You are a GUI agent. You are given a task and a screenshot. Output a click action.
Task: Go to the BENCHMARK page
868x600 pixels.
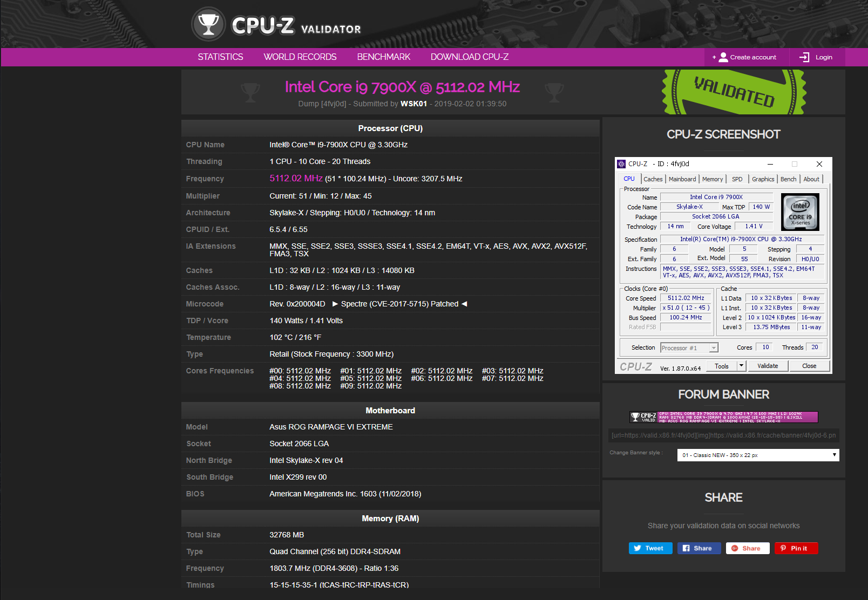pos(384,57)
